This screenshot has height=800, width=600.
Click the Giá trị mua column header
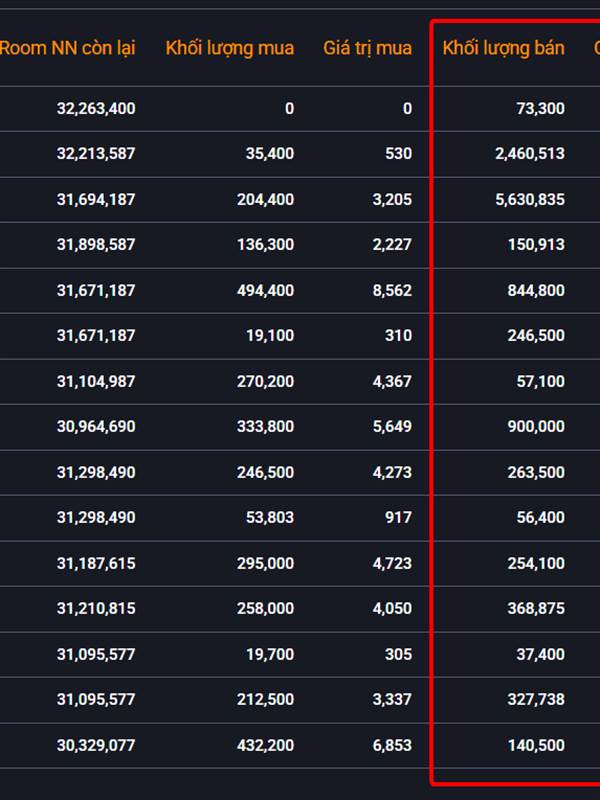pos(367,48)
